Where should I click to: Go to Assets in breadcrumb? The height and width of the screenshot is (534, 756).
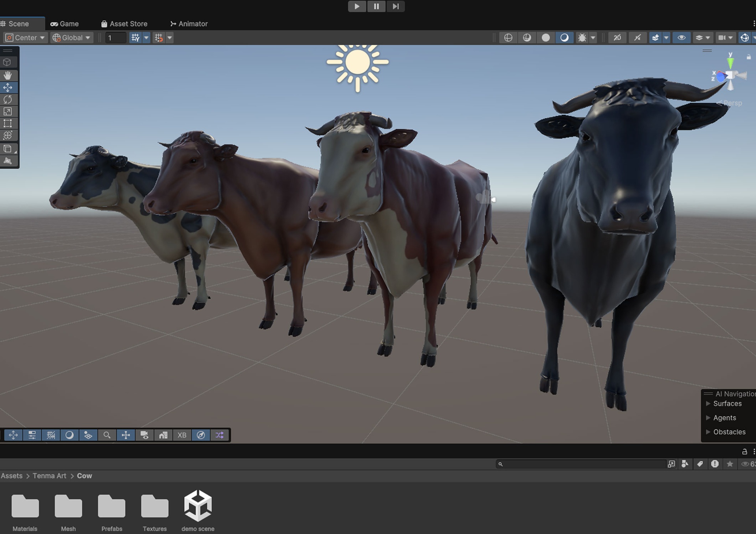tap(12, 476)
